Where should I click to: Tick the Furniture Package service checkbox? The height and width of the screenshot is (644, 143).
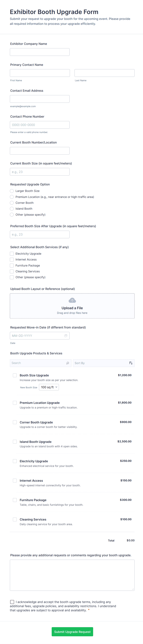(x=12, y=265)
